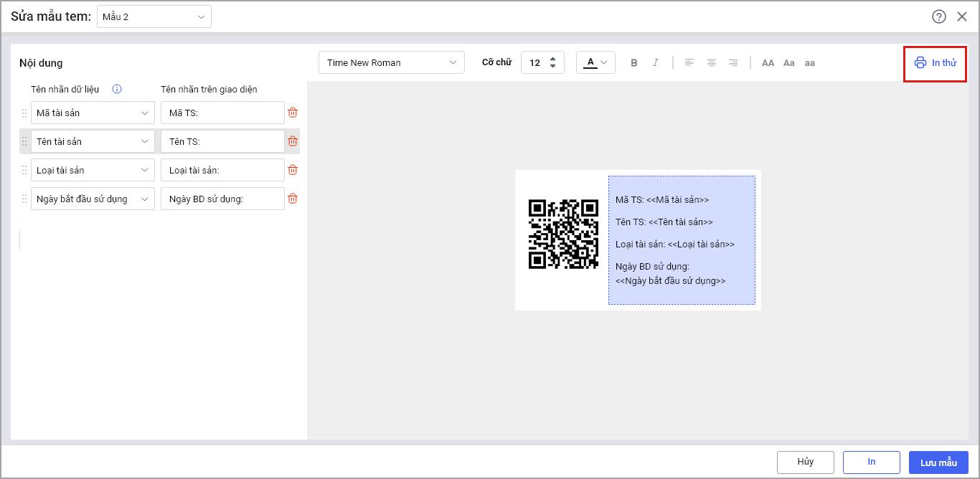The image size is (980, 479).
Task: Toggle italic text formatting
Action: point(655,63)
